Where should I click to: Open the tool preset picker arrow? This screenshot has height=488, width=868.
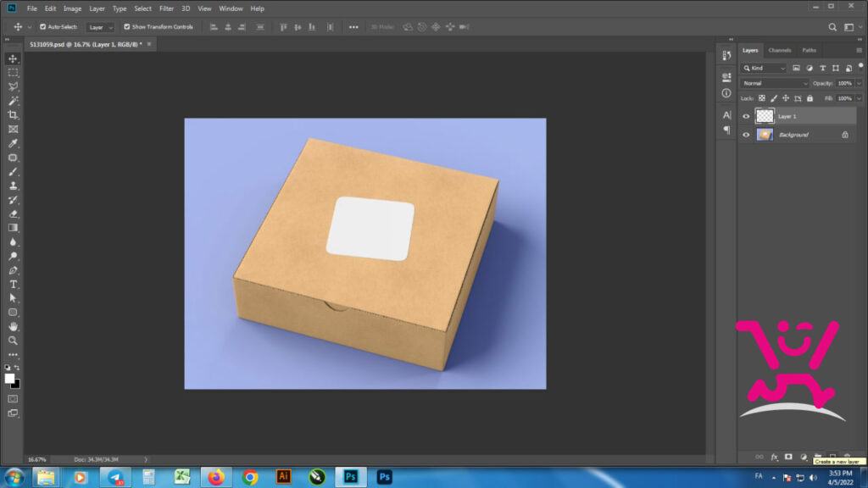pos(30,27)
